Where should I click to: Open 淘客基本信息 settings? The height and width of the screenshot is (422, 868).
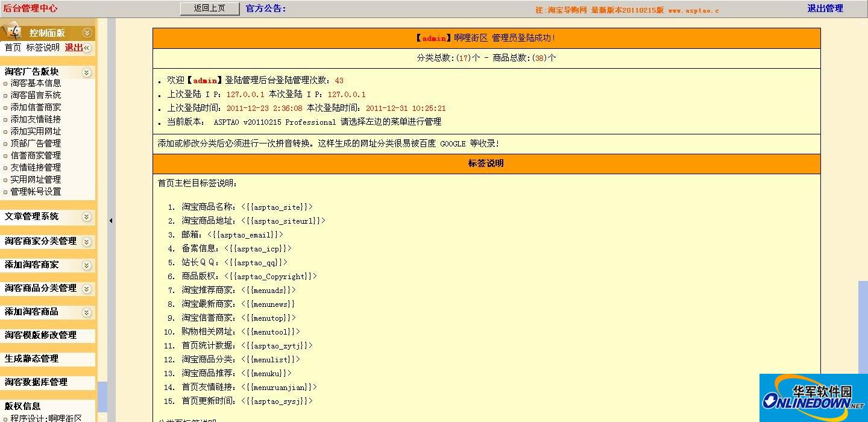pos(34,83)
